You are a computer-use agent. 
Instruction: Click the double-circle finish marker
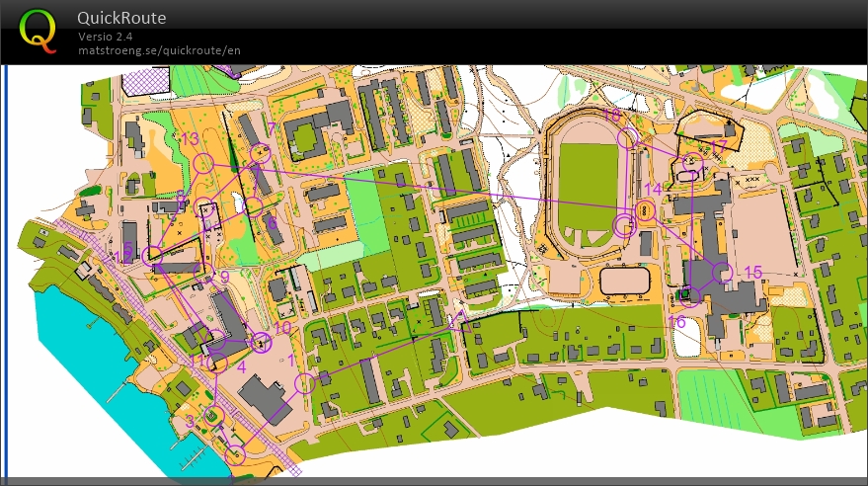624,226
